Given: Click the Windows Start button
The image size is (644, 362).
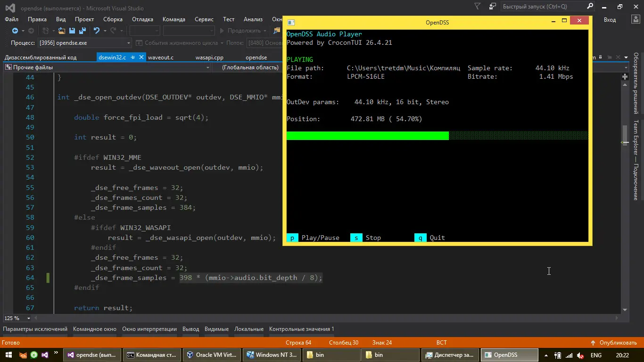Looking at the screenshot, I should pyautogui.click(x=8, y=355).
